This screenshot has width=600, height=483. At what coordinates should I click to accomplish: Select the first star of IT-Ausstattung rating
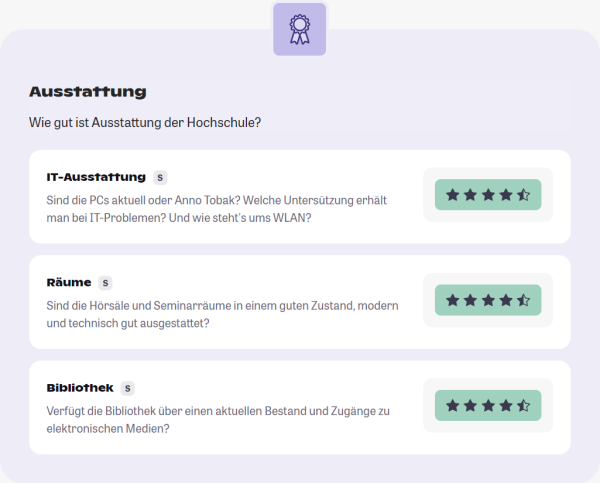point(453,195)
